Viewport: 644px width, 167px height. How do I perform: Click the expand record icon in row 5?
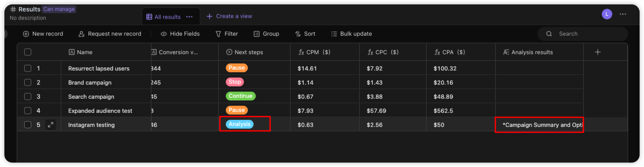click(x=51, y=125)
